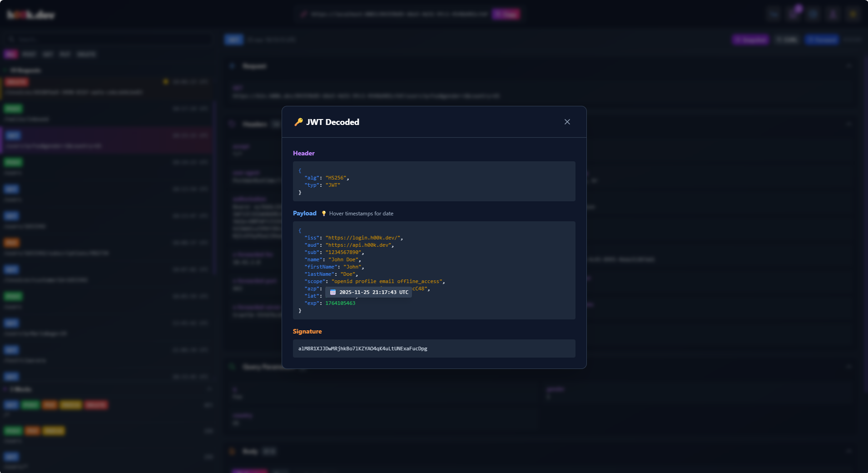The width and height of the screenshot is (868, 473).
Task: Select the DELETE method filter in the sidebar
Action: pyautogui.click(x=86, y=54)
